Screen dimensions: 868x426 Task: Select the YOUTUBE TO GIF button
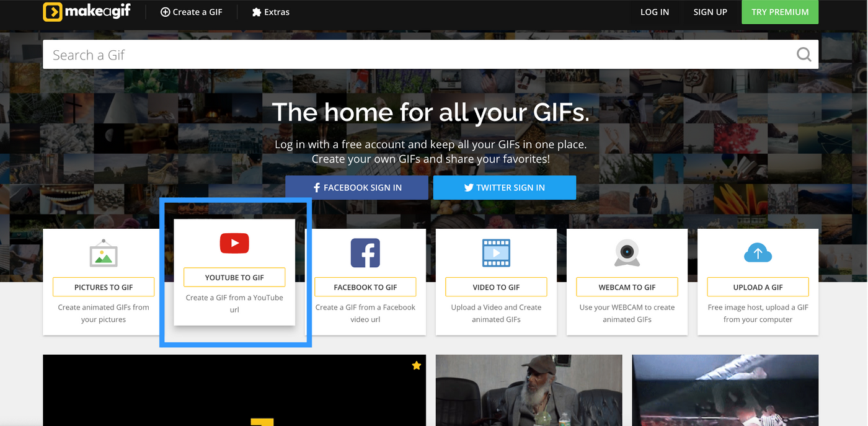click(234, 277)
